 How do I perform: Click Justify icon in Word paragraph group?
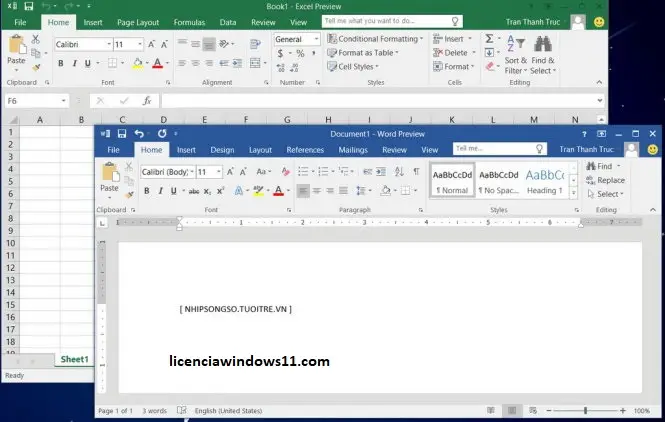coord(344,191)
